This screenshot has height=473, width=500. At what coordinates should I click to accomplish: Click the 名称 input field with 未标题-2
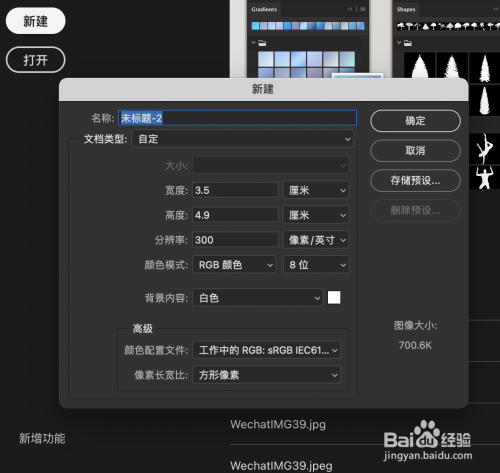237,118
